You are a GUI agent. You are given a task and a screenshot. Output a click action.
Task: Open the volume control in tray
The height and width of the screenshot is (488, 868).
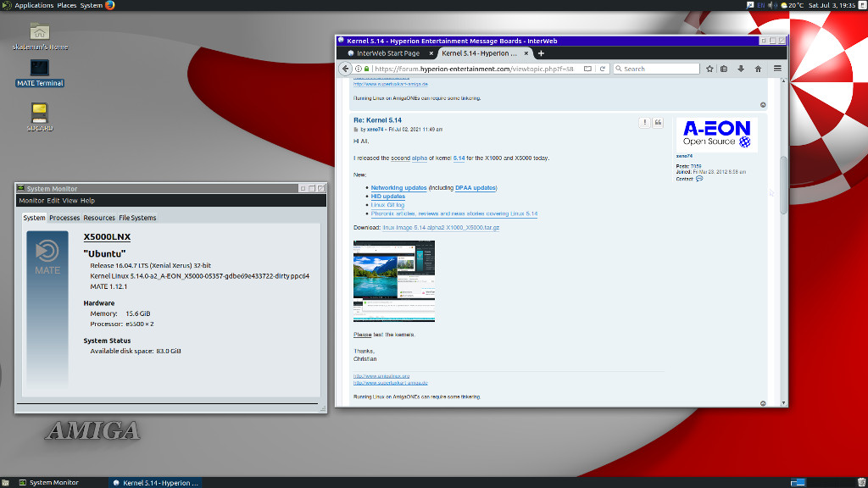(x=772, y=5)
